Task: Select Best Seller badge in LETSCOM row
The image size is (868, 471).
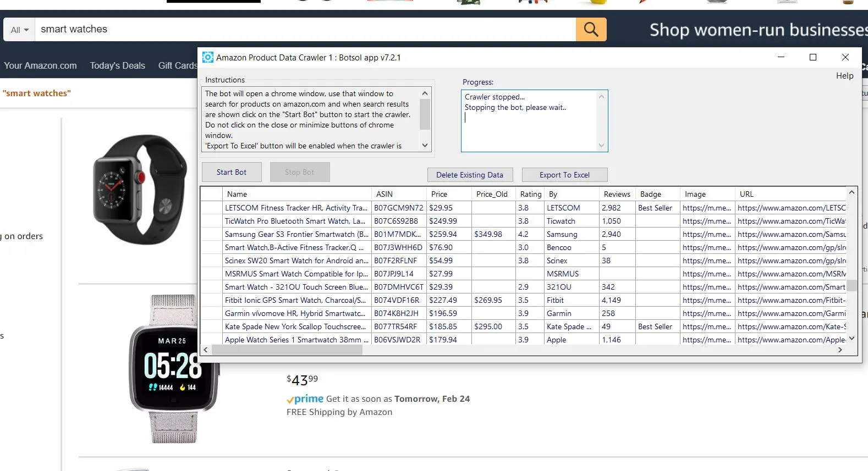Action: 658,208
